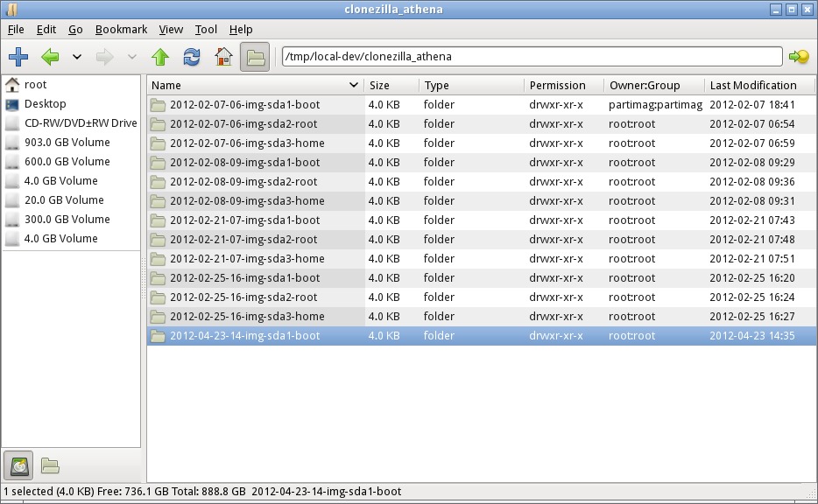Switch side pane to directory tree mode
The height and width of the screenshot is (504, 818).
point(50,465)
